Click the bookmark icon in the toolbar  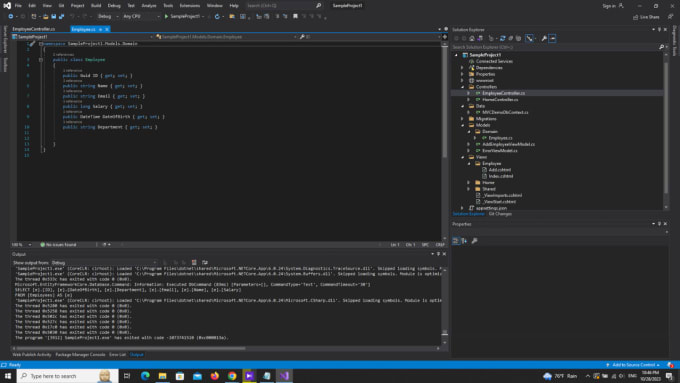coord(295,16)
